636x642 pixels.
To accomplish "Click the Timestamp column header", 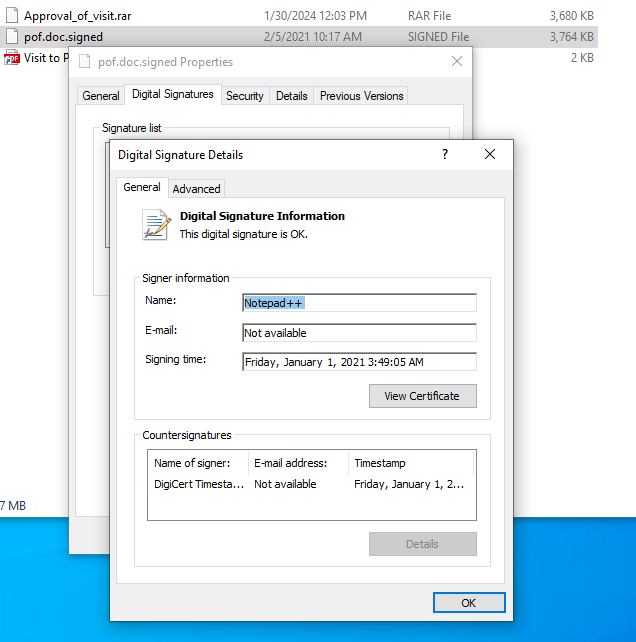I will pos(411,463).
